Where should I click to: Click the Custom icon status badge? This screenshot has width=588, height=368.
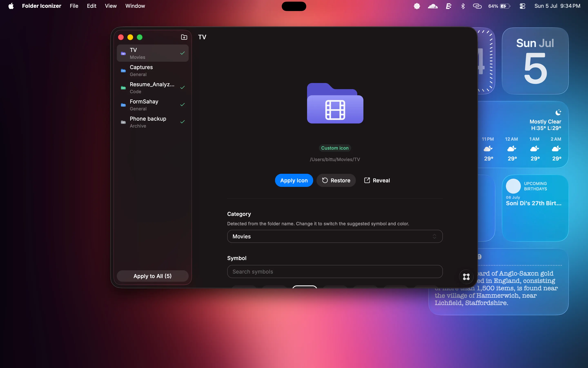point(335,148)
